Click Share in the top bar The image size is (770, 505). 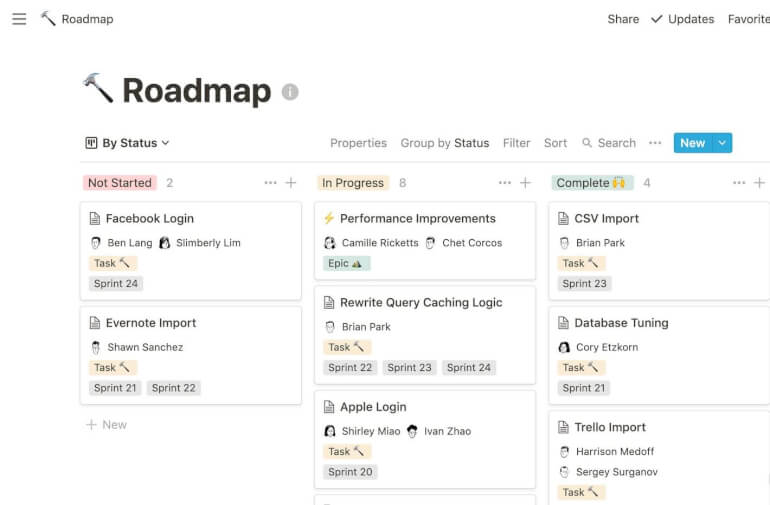click(x=623, y=19)
